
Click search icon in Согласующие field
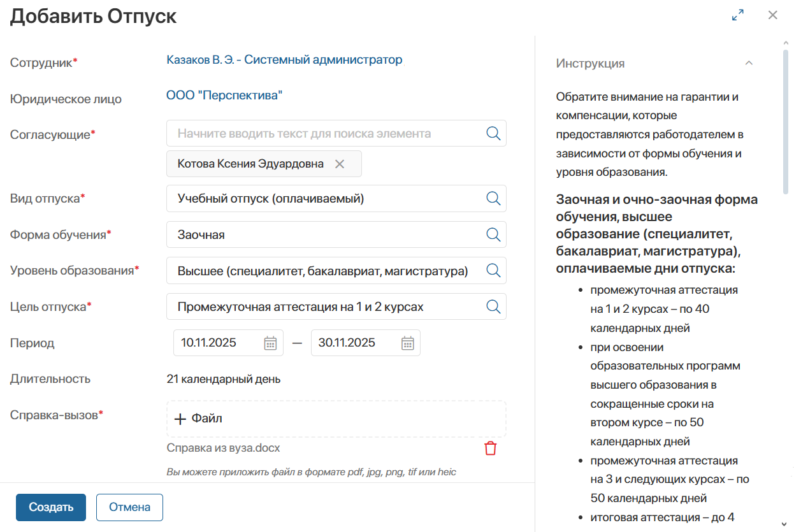point(493,133)
